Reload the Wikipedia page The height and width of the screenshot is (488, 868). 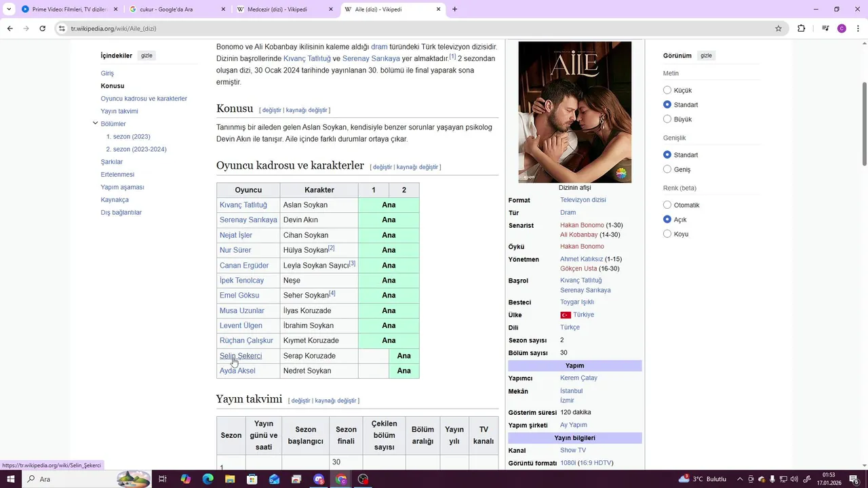pyautogui.click(x=42, y=28)
